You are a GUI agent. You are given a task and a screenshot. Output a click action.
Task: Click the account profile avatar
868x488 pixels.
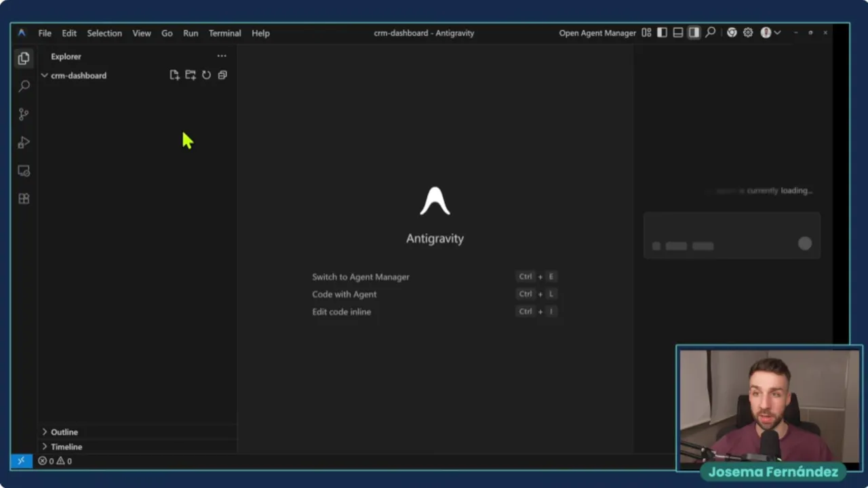[766, 33]
